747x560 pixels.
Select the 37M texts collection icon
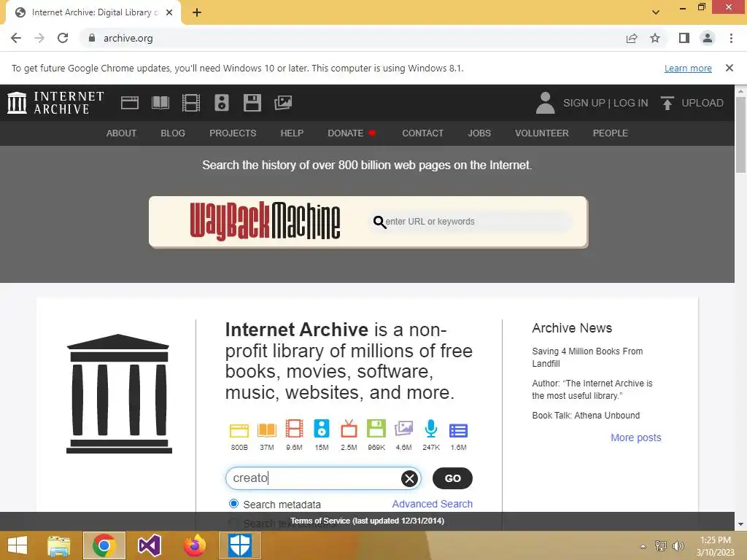[267, 430]
